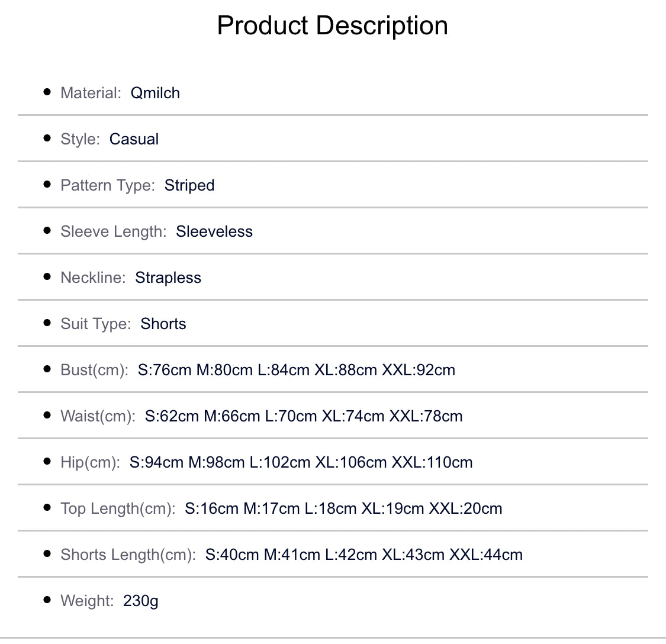Click the Striped pattern type value
This screenshot has height=644, width=666.
tap(189, 185)
